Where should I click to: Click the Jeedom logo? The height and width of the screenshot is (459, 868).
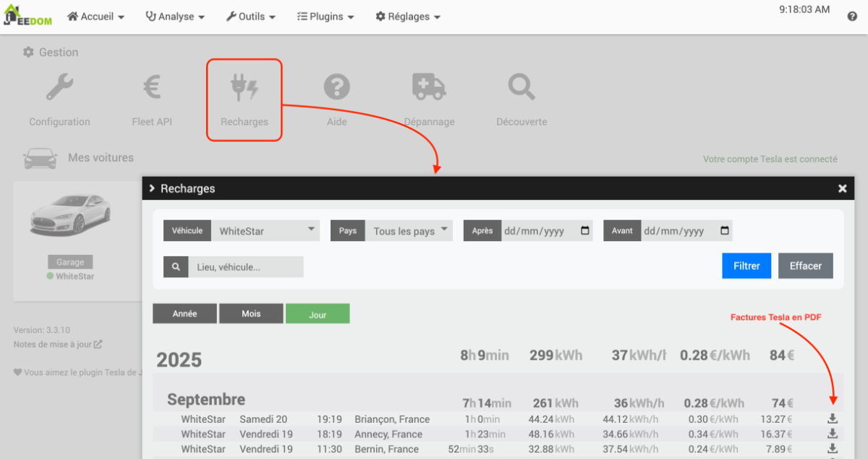pyautogui.click(x=27, y=17)
